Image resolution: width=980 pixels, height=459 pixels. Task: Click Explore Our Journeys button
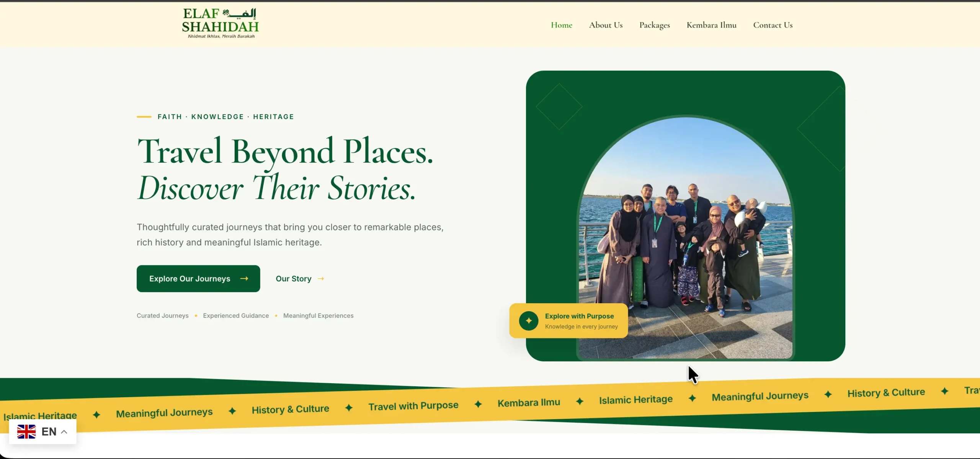coord(198,278)
